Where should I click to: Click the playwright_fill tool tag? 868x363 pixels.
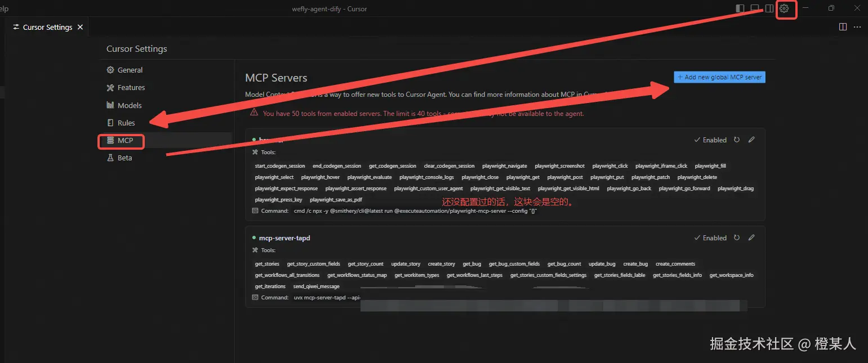(710, 166)
